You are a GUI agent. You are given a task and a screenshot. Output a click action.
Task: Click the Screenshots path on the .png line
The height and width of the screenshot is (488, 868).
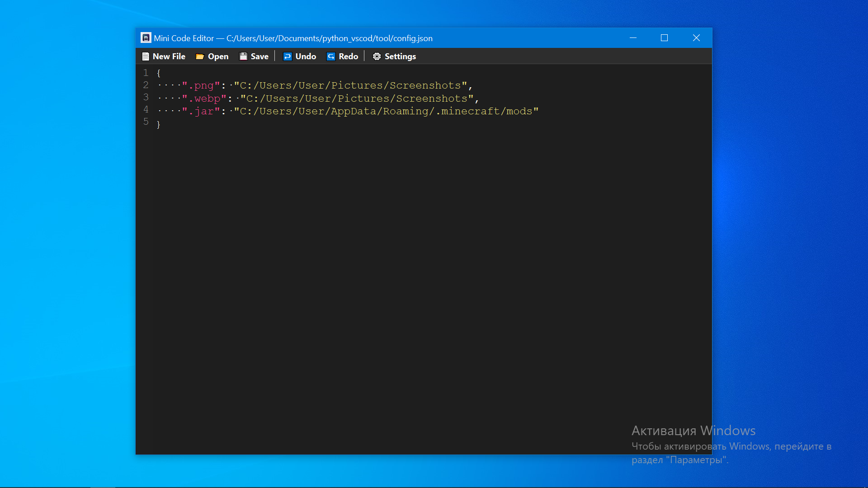pos(350,85)
